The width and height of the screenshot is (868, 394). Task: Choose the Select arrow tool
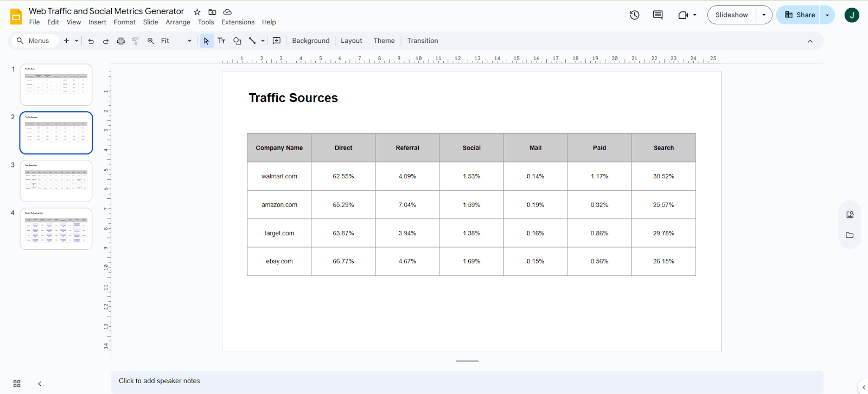(207, 41)
